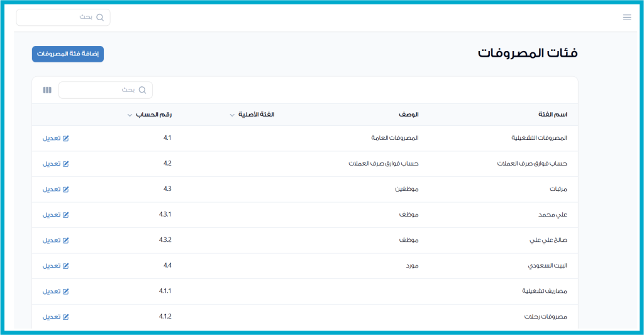
Task: Click تعديل link for صالح علي علي
Action: [x=52, y=240]
